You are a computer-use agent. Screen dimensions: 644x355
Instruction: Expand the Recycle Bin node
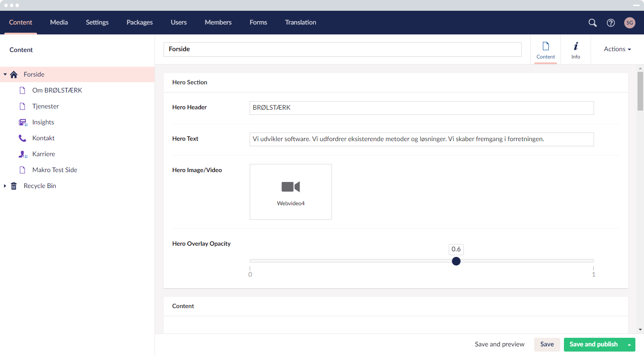(5, 186)
